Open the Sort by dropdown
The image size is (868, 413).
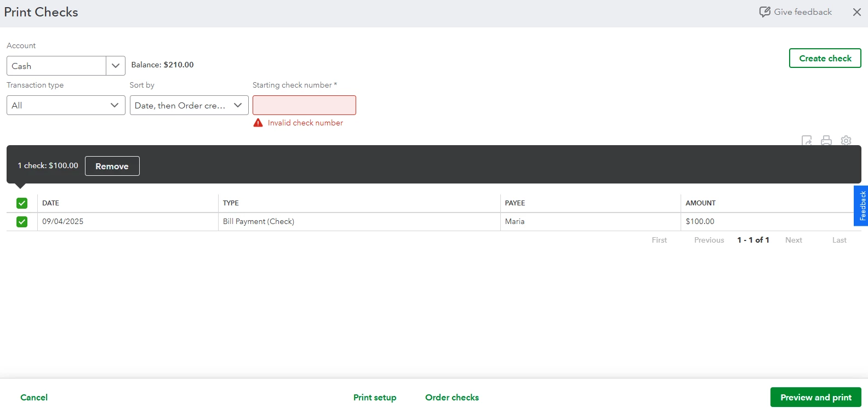click(189, 105)
